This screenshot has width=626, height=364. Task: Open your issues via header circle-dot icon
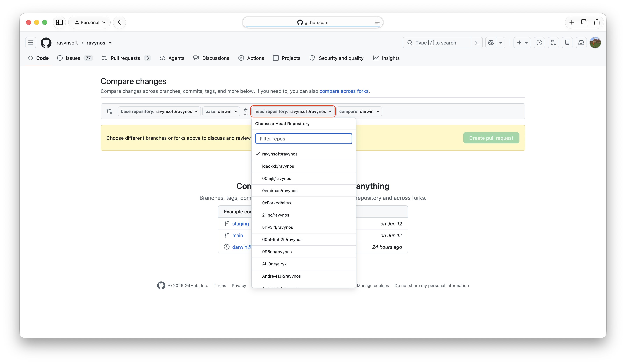(x=539, y=43)
